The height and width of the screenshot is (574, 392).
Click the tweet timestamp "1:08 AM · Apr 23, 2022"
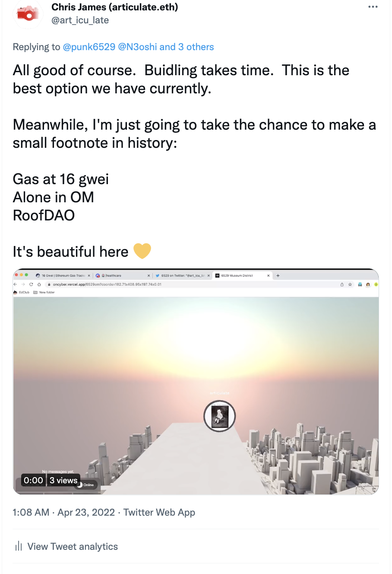64,513
